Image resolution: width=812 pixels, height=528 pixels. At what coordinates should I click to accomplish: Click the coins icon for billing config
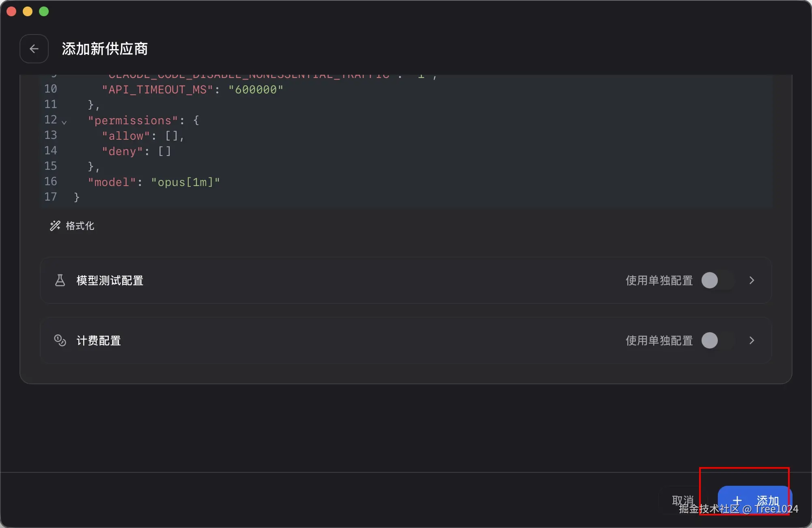[x=60, y=340]
